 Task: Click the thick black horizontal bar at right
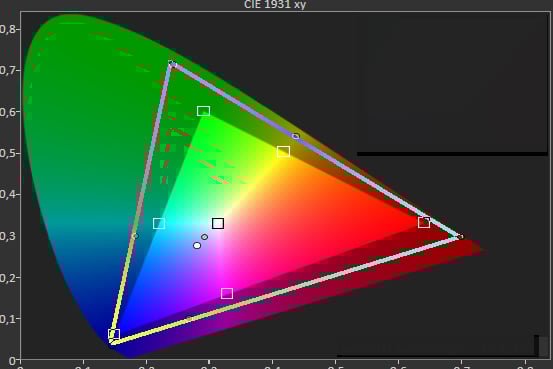452,154
